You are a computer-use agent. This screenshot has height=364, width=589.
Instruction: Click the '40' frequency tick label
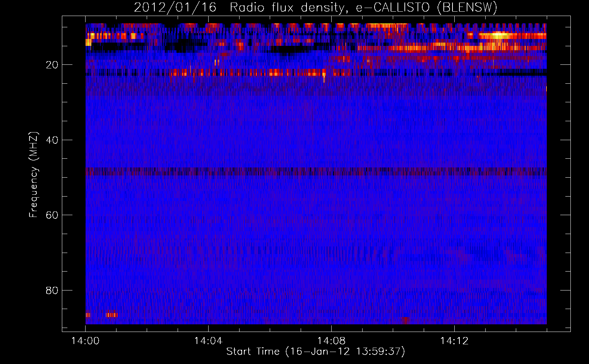tap(52, 140)
